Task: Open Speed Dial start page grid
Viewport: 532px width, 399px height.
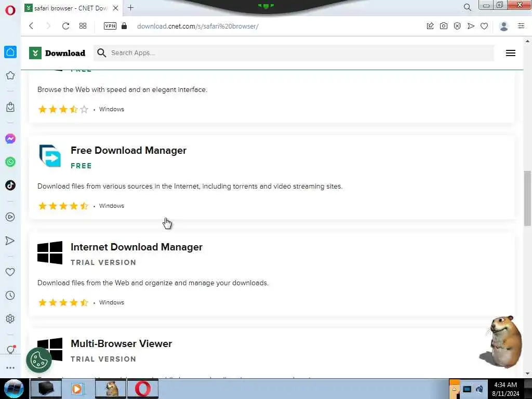Action: click(x=83, y=26)
